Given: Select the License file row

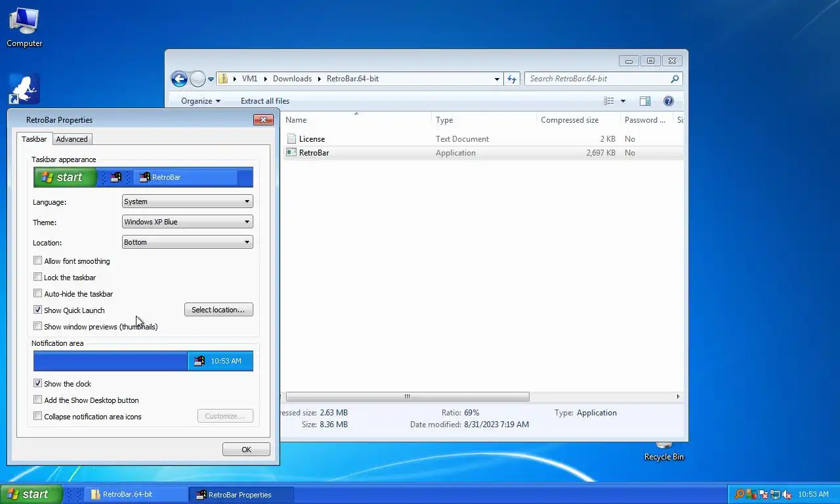Looking at the screenshot, I should pyautogui.click(x=483, y=139).
